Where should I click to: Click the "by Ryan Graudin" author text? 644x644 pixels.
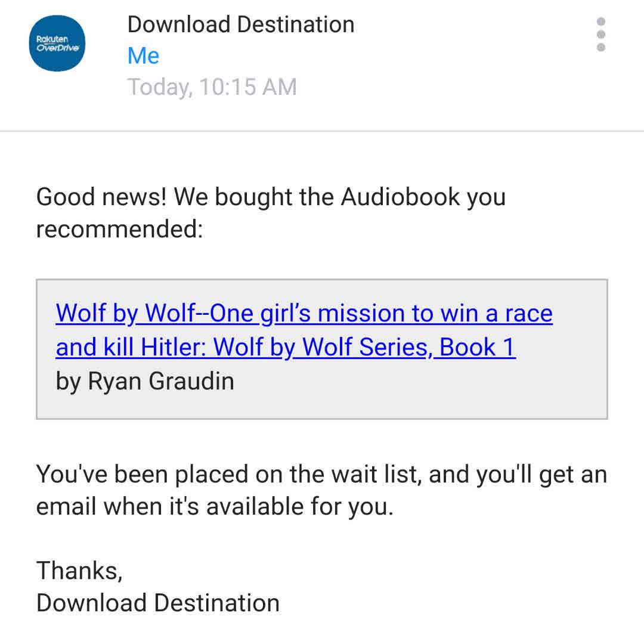point(145,381)
